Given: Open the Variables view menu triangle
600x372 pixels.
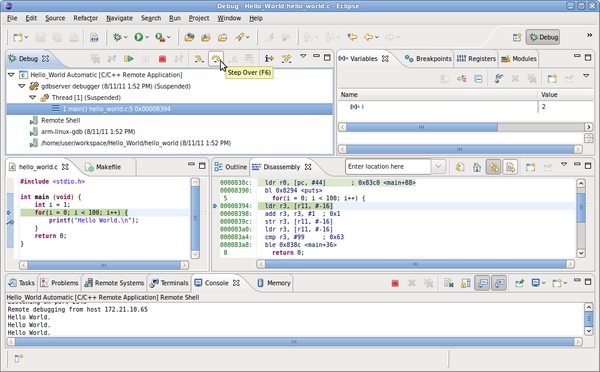Looking at the screenshot, I should pos(586,76).
